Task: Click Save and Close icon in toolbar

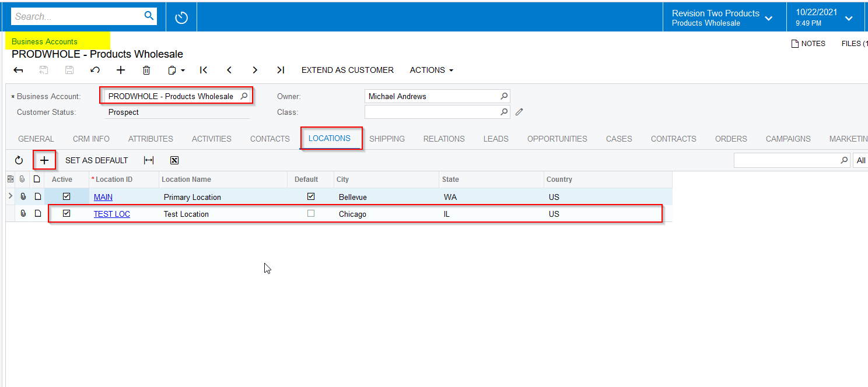Action: (44, 70)
